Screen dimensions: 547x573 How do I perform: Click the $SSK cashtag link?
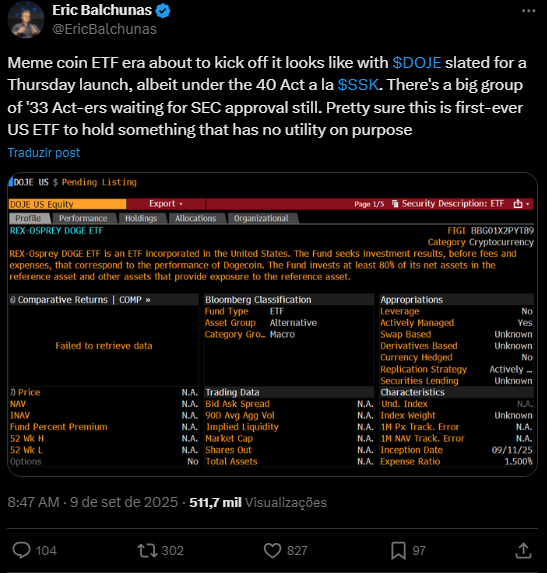point(358,85)
